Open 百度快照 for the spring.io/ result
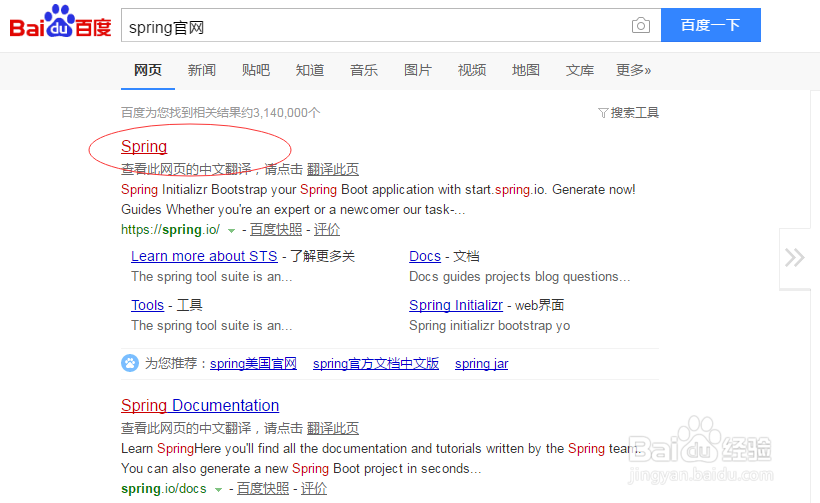Screen dimensions: 820x503 tap(276, 230)
